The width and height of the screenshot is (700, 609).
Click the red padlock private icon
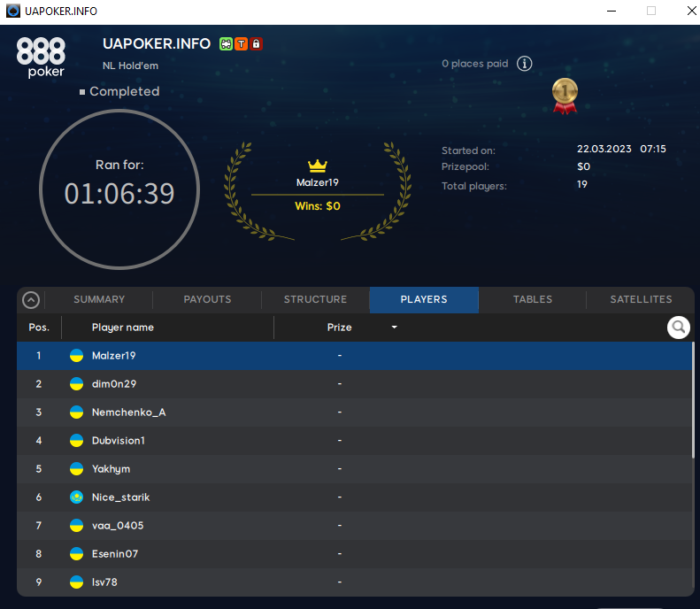256,43
